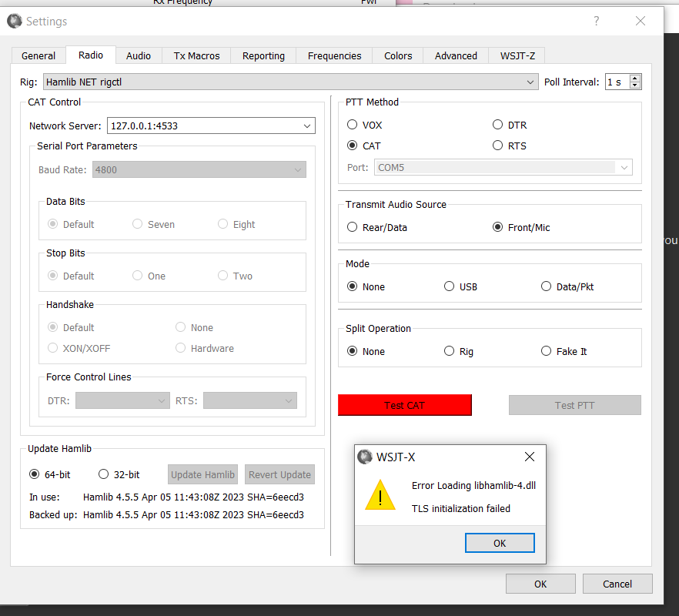The height and width of the screenshot is (616, 679).
Task: Select Stop Bits Two option
Action: tap(235, 276)
